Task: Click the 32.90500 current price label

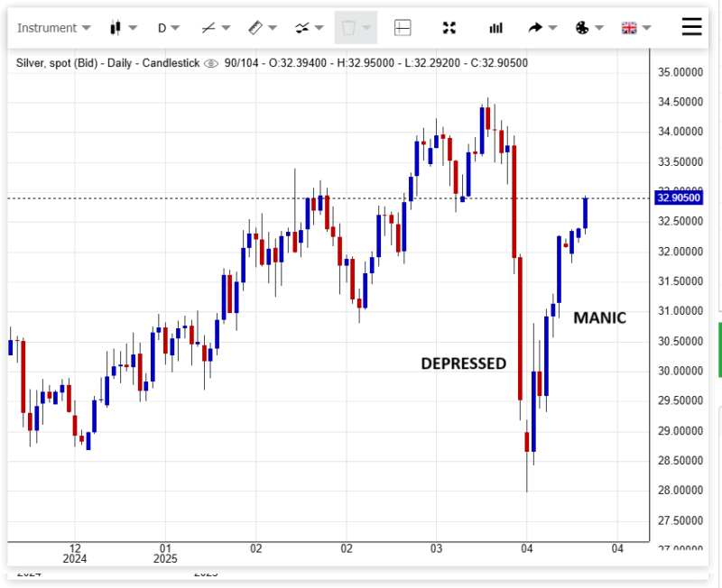Action: [x=679, y=198]
